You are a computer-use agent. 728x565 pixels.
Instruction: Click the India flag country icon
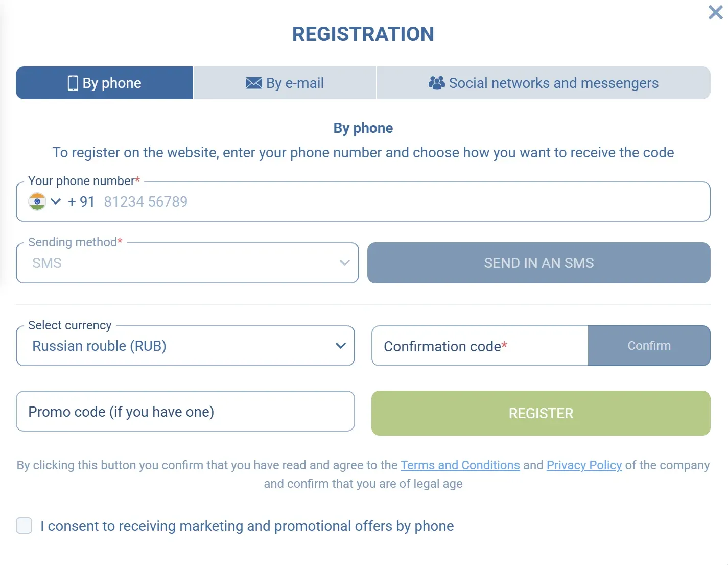tap(37, 201)
